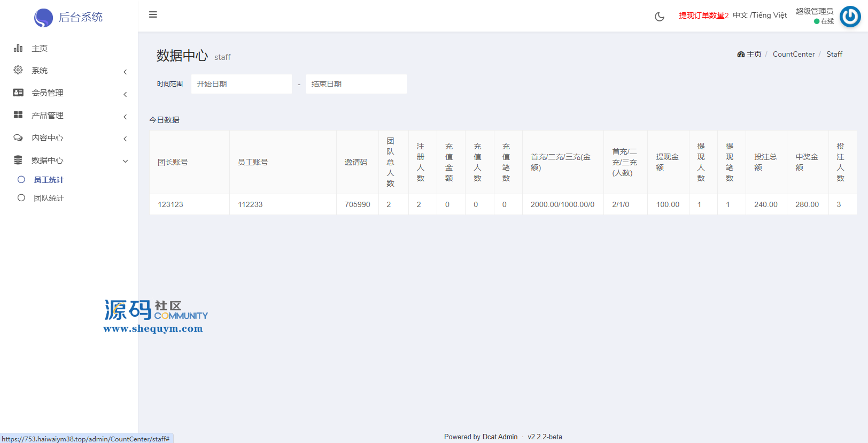Viewport: 868px width, 443px height.
Task: Click the logo icon beside 后台系统
Action: coord(43,18)
